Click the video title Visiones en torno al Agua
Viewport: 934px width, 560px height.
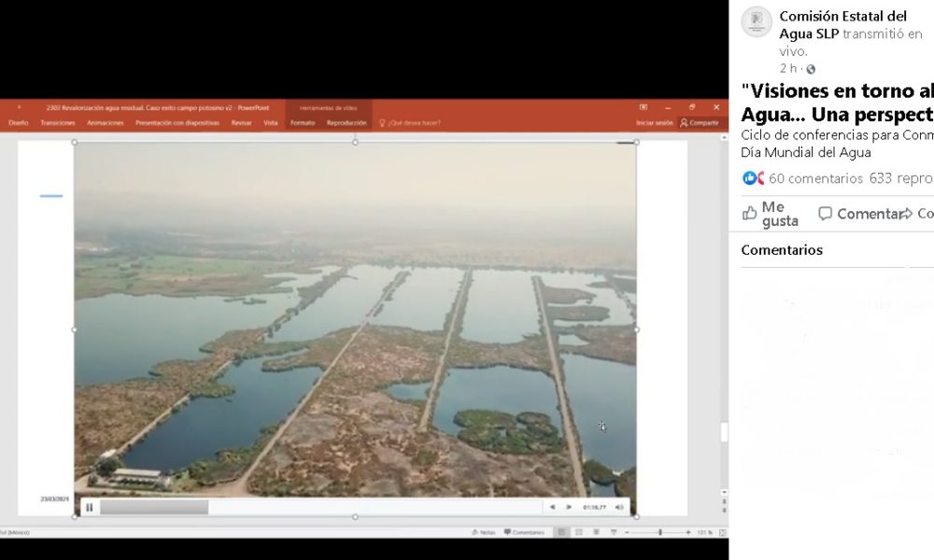pos(837,102)
